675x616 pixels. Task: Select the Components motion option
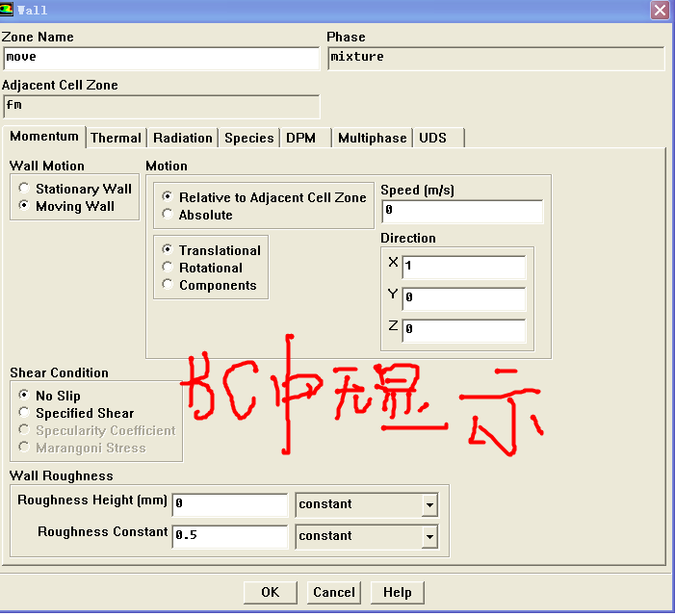click(169, 285)
